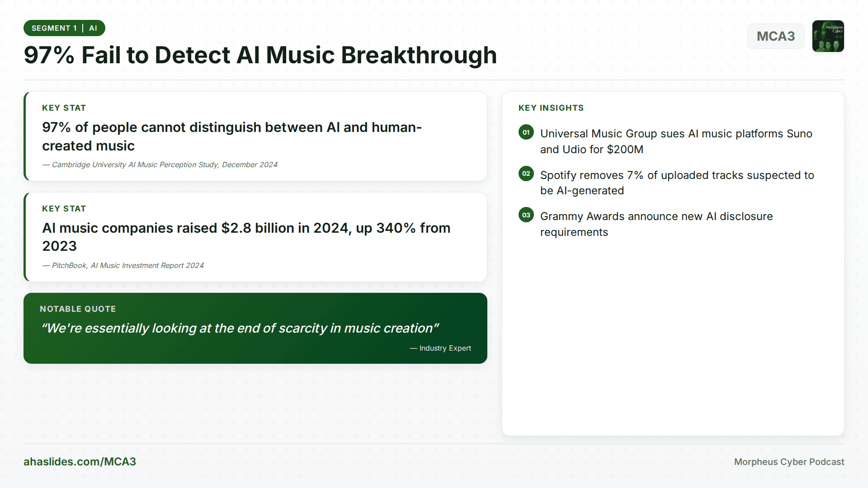
Task: Open ahaslides.com/MCA3 link
Action: click(x=80, y=462)
